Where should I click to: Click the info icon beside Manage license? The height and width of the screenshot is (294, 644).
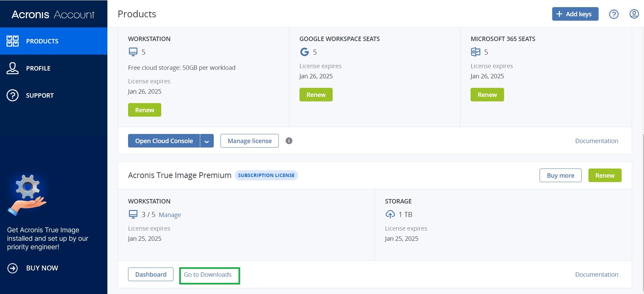(x=289, y=141)
